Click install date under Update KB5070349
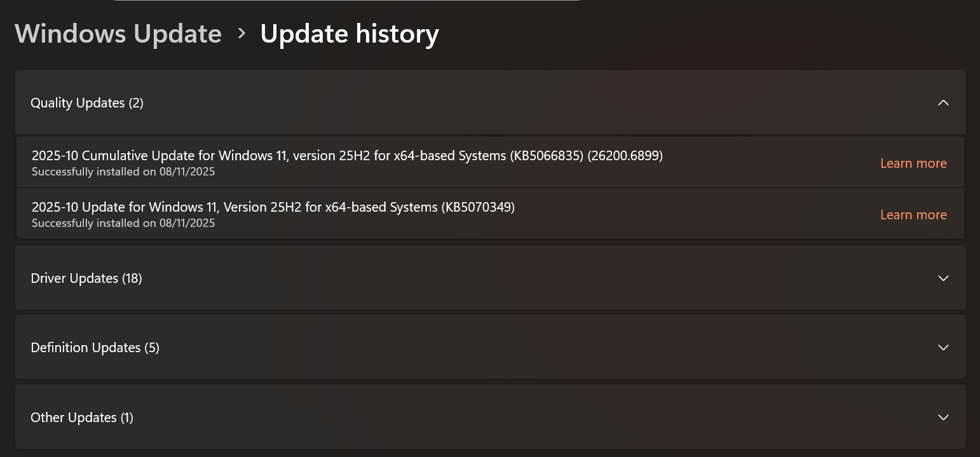 (x=123, y=223)
